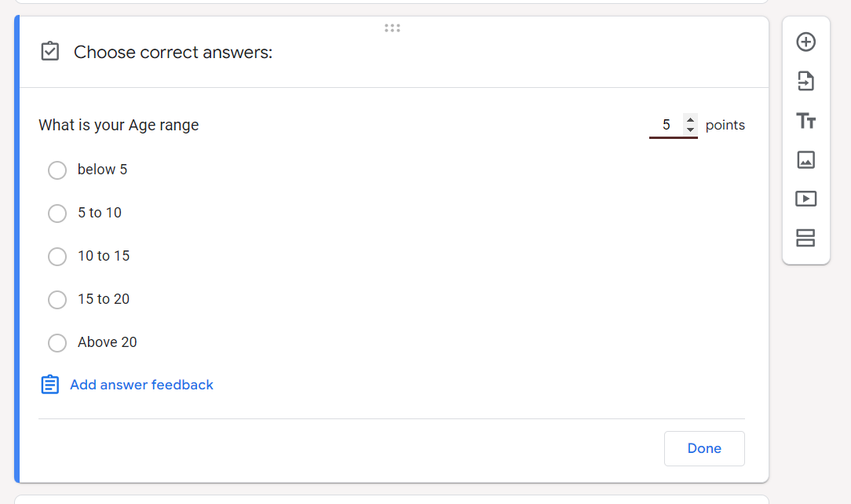Pick the "15 to 20" option

point(57,300)
